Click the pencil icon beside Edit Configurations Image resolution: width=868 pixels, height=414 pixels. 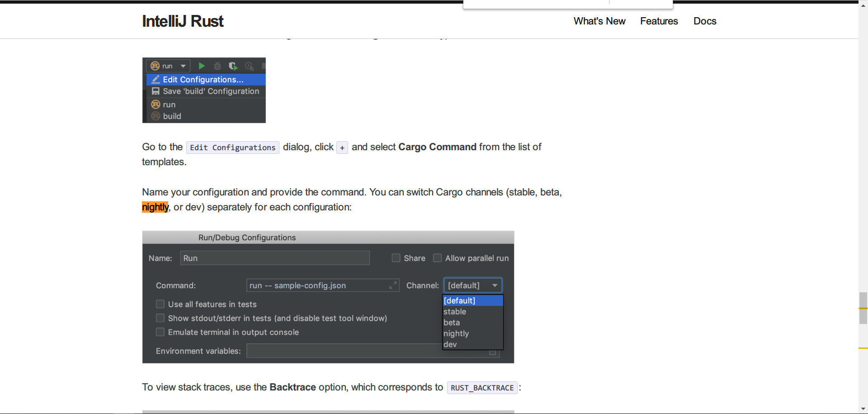[x=156, y=80]
